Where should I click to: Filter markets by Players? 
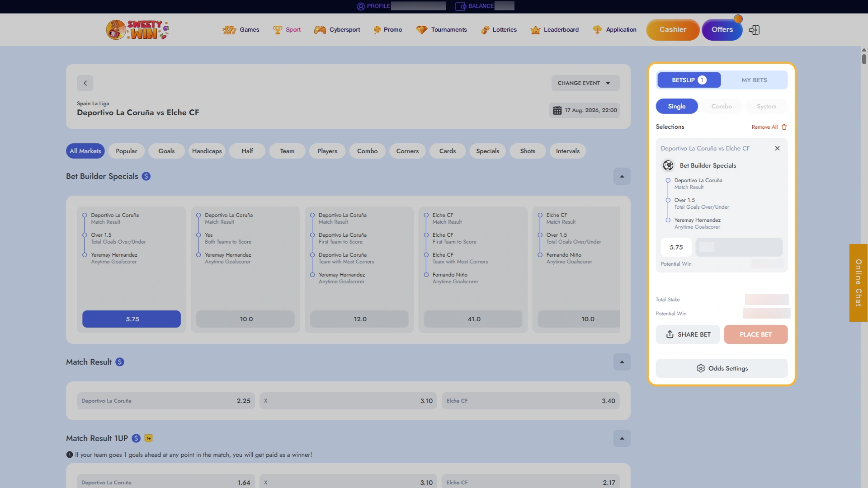pyautogui.click(x=327, y=151)
